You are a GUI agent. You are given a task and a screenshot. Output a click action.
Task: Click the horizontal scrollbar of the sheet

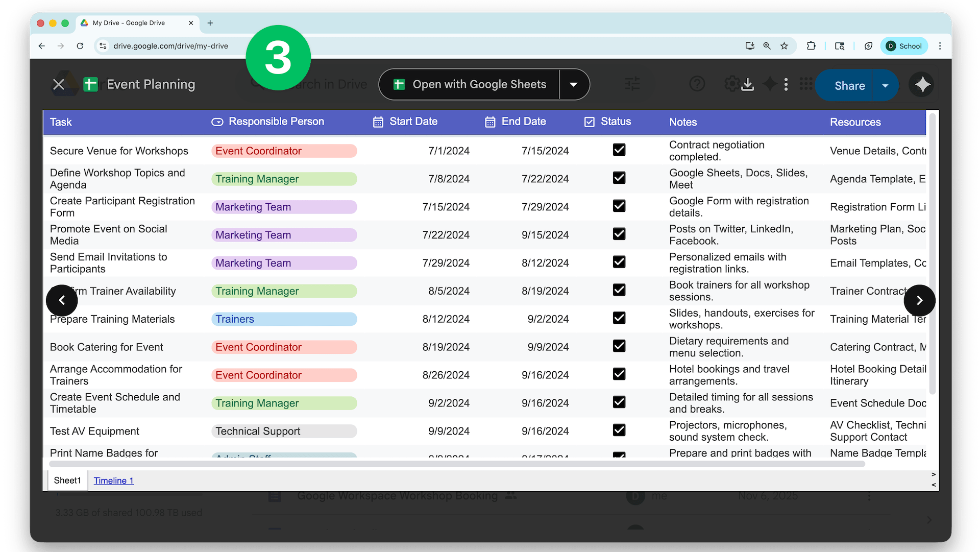point(457,465)
